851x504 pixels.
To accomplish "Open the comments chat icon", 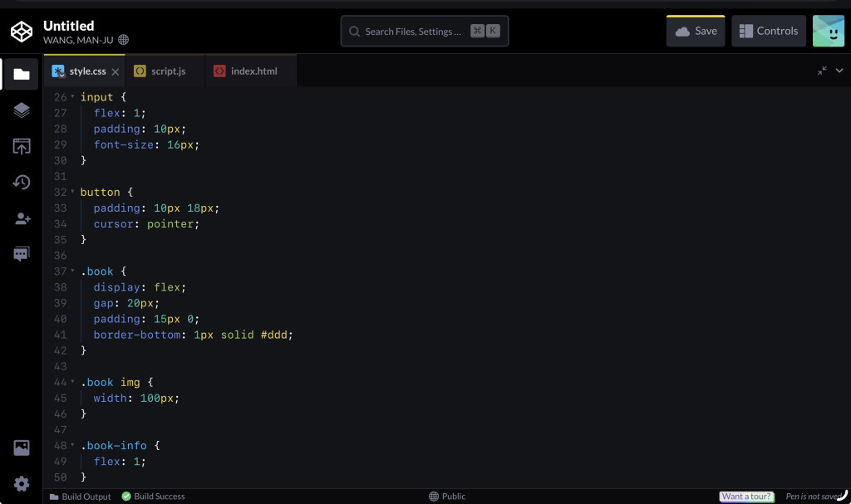I will click(21, 254).
